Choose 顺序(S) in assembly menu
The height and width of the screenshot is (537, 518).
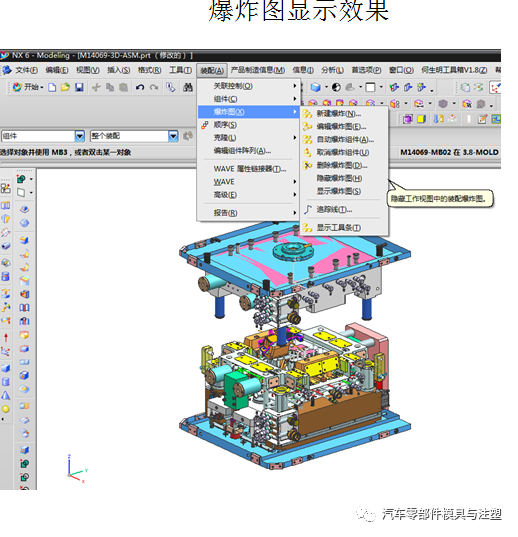click(249, 125)
